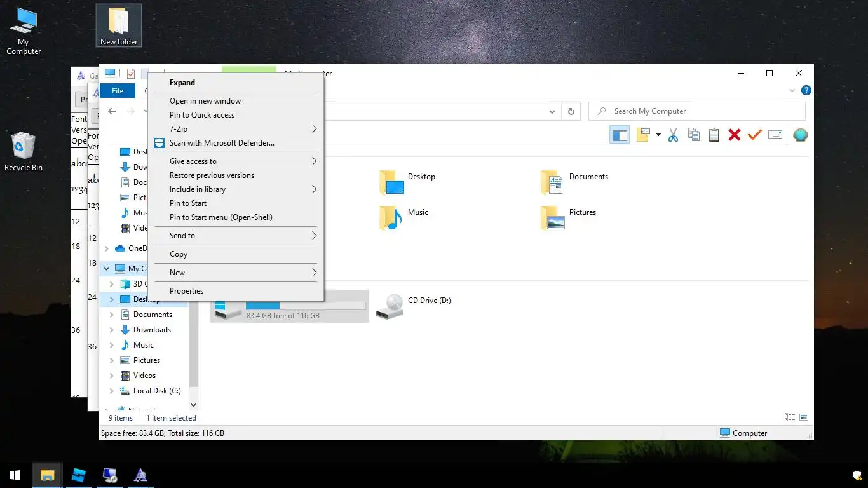Image resolution: width=868 pixels, height=488 pixels.
Task: Select the Pictures folder in content pane
Action: [x=568, y=217]
